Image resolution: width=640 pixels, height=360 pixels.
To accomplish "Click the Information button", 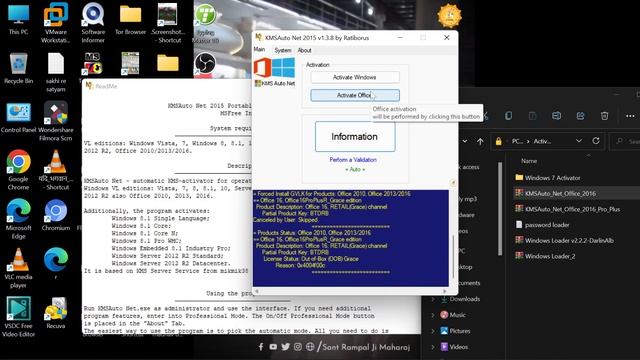I will click(355, 136).
